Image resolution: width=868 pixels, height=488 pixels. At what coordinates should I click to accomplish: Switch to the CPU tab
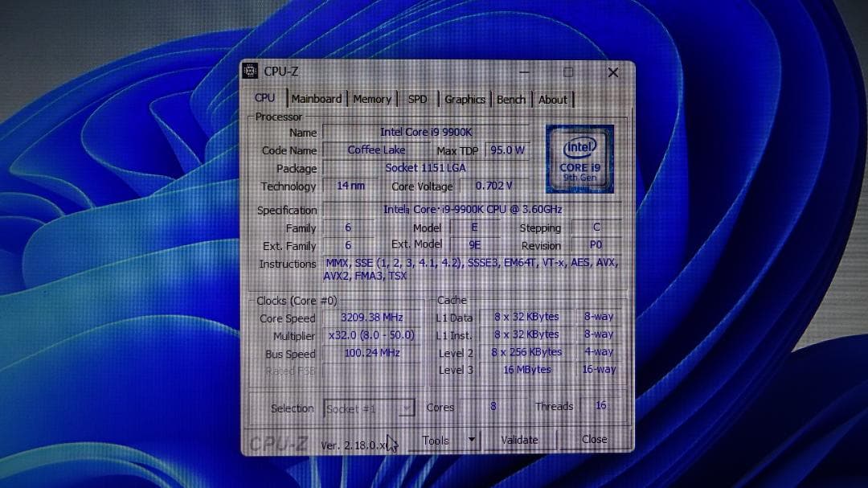[264, 98]
